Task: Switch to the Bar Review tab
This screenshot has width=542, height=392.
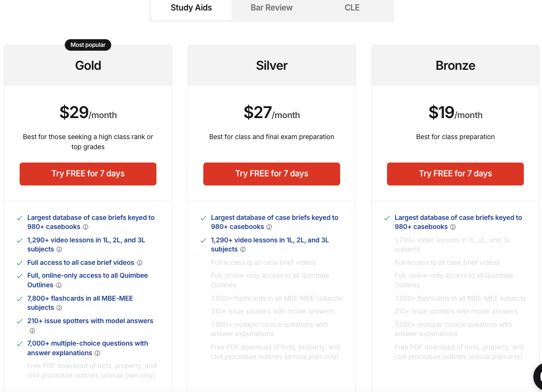Action: point(272,8)
